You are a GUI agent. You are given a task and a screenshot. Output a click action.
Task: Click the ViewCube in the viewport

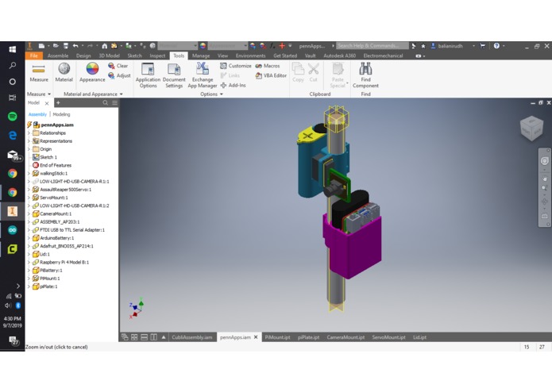[531, 129]
